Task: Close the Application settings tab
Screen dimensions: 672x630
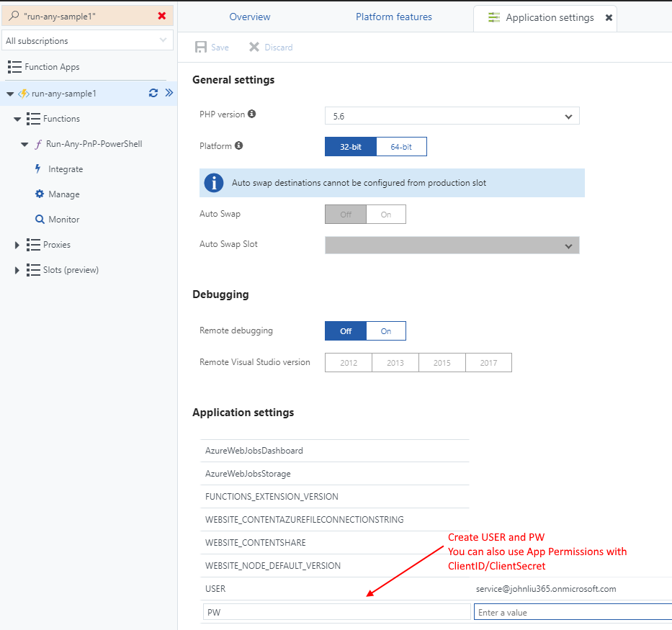Action: tap(609, 18)
